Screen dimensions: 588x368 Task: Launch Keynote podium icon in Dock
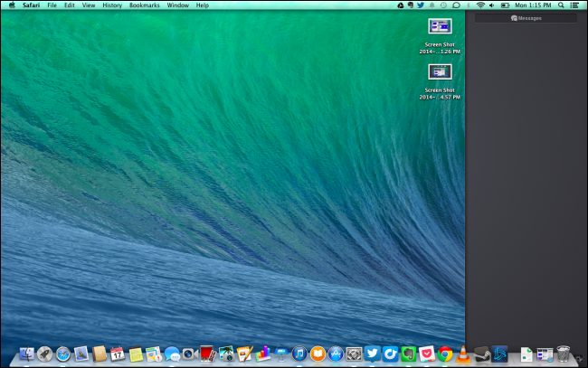tap(280, 354)
